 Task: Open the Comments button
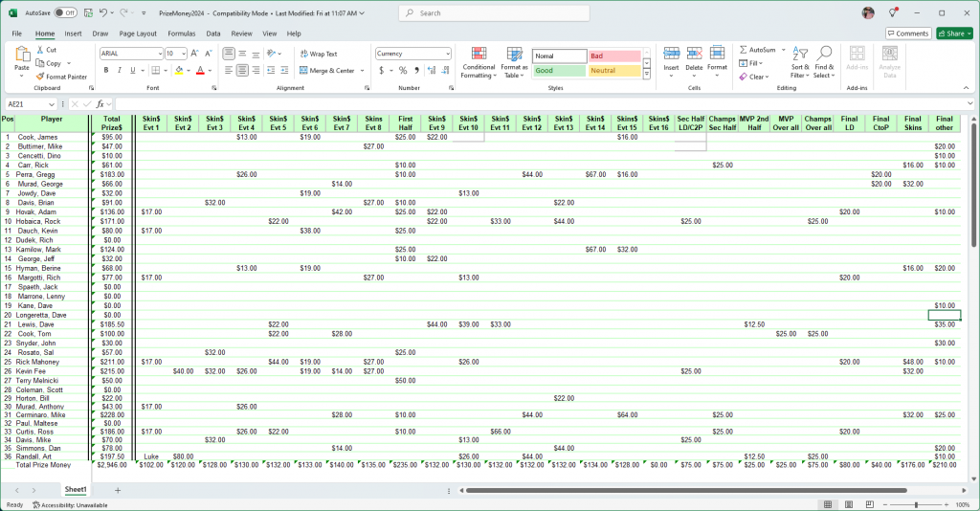907,33
